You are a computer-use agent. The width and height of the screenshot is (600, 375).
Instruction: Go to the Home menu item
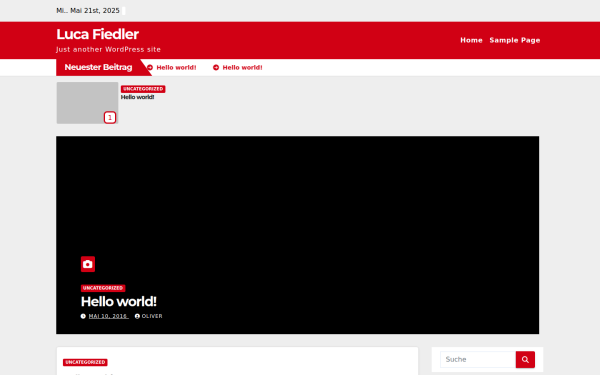click(x=471, y=40)
